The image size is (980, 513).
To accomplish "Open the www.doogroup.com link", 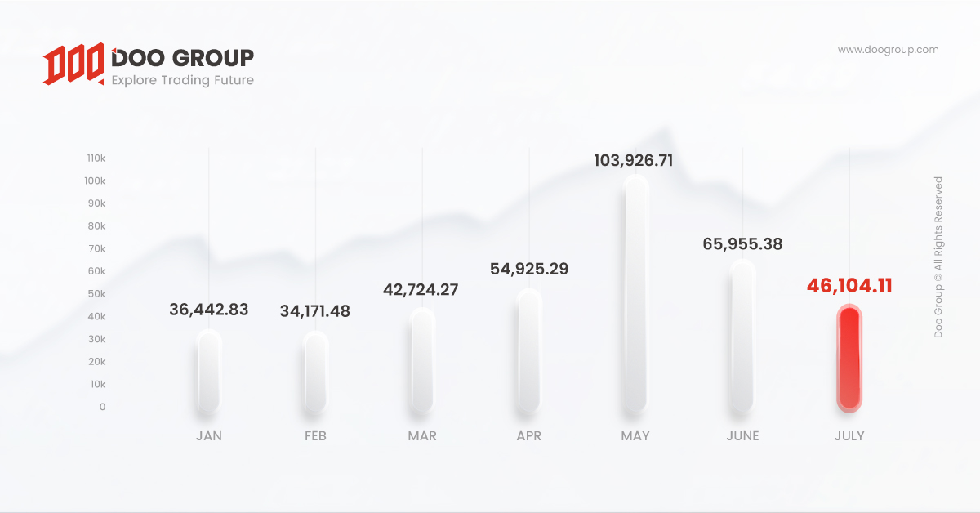I will pos(888,50).
